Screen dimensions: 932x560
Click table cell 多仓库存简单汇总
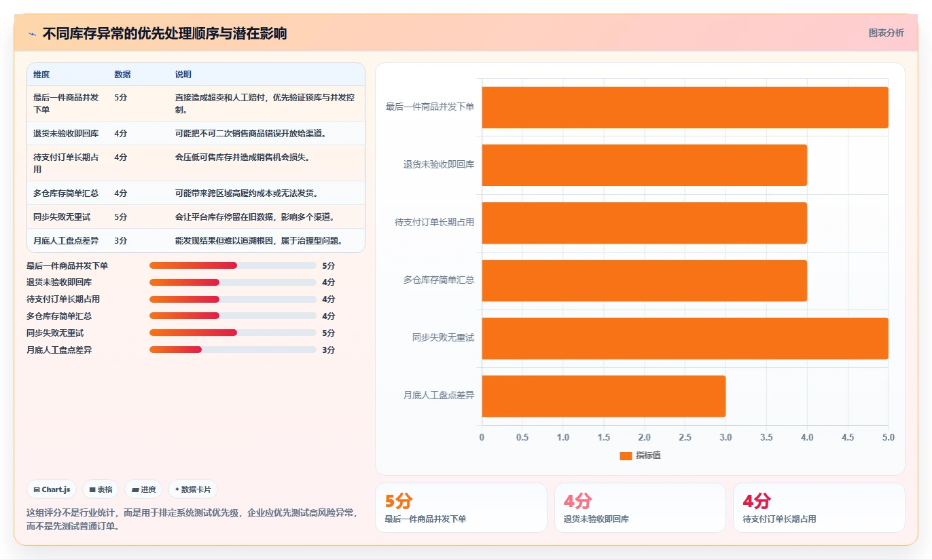click(x=66, y=193)
